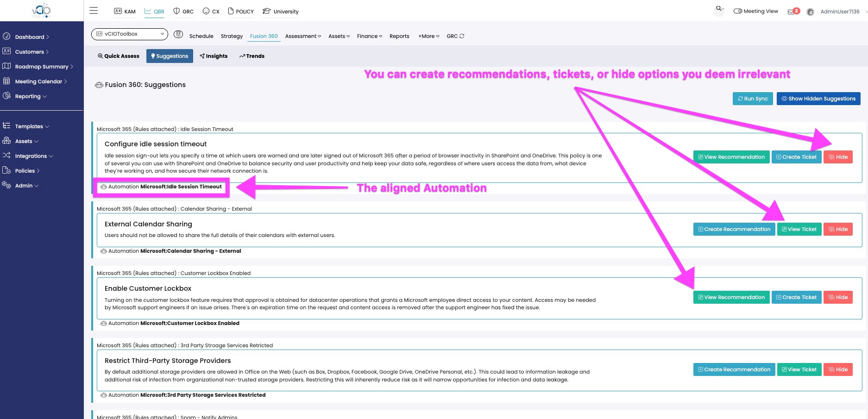Open the vCIOToolbox customer dropdown
The height and width of the screenshot is (419, 868).
click(x=130, y=34)
